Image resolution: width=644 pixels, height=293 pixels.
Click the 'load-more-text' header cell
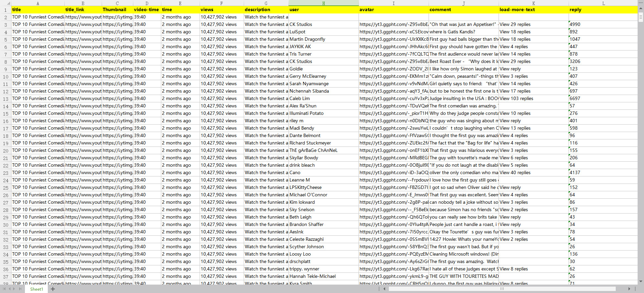point(534,10)
